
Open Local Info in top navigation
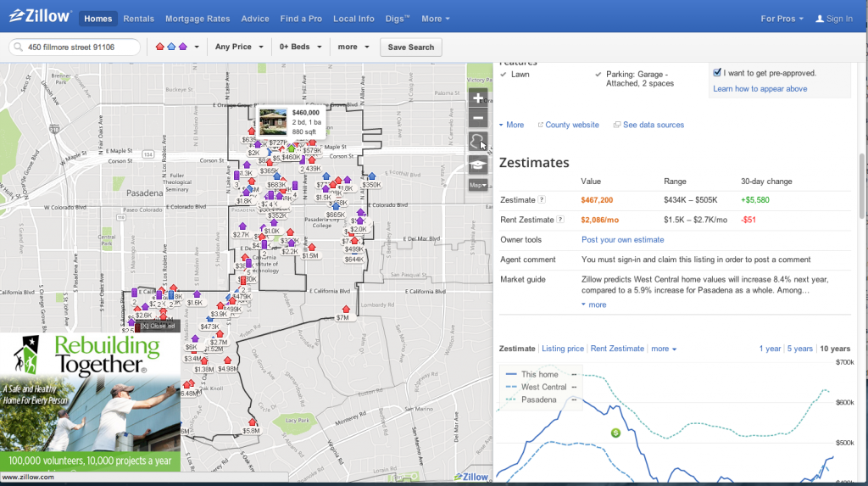coord(353,19)
